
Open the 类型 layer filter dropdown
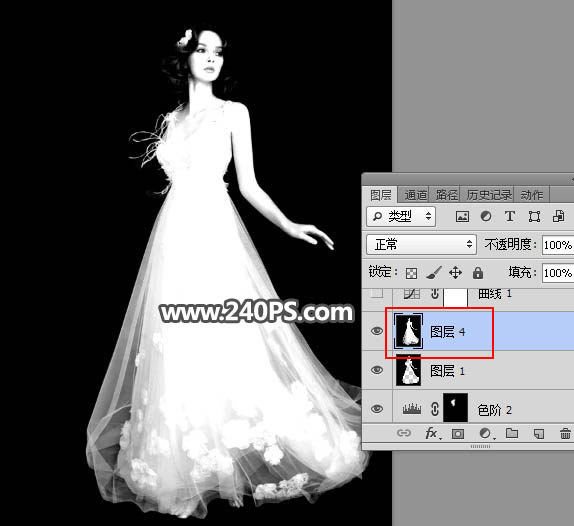tap(401, 216)
